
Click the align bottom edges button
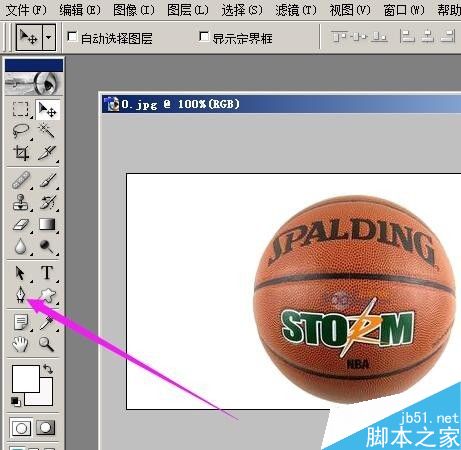(x=379, y=37)
